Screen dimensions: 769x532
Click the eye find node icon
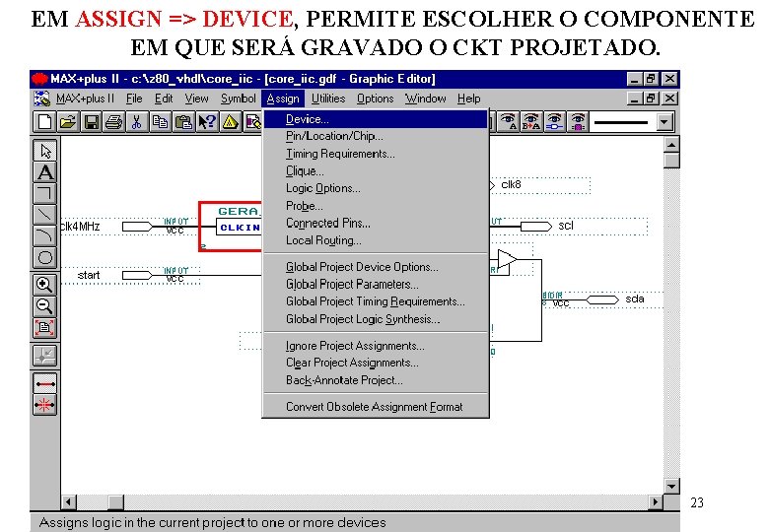(x=555, y=121)
